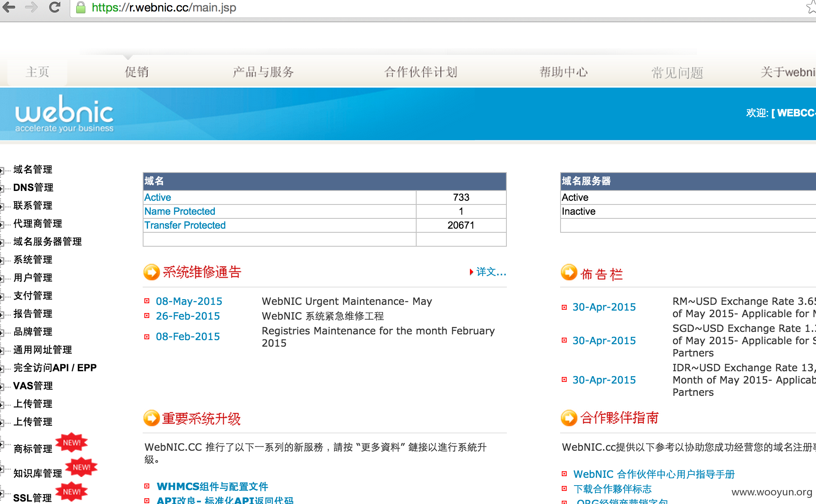This screenshot has height=504, width=816.
Task: Click the NEW badge next to 商标管理
Action: point(72,443)
